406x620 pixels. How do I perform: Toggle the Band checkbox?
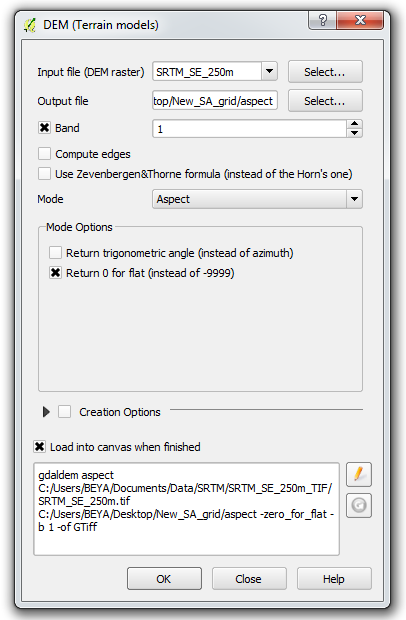coord(44,128)
